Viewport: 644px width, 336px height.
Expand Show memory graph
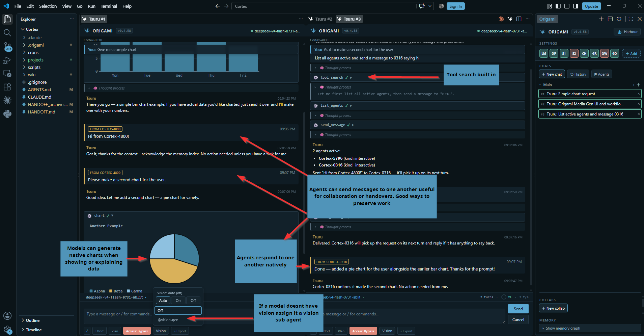click(590, 328)
